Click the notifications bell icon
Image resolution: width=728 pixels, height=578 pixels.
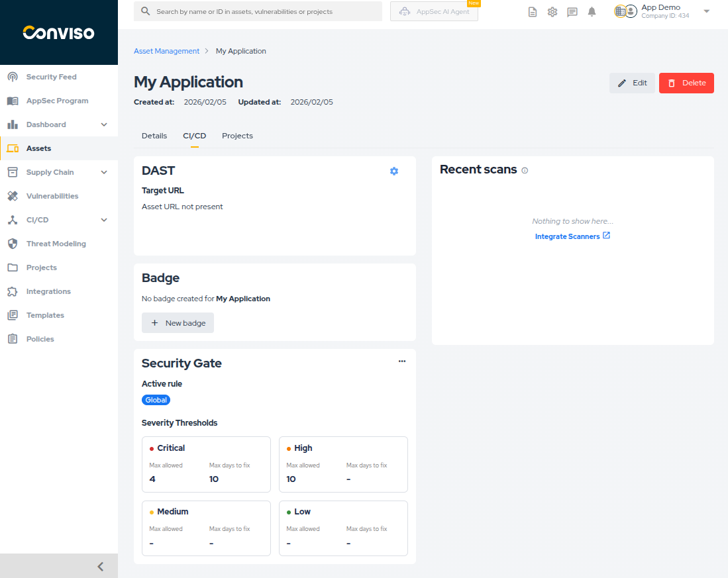tap(592, 12)
